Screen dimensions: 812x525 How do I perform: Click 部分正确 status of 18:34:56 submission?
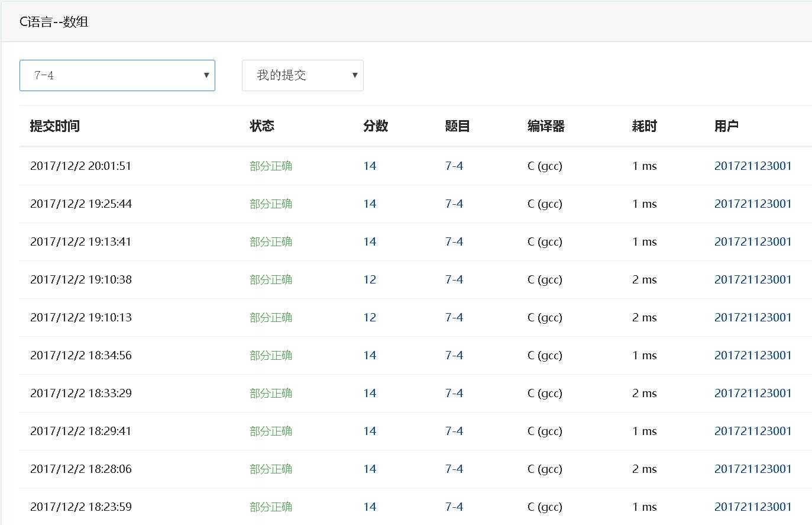coord(271,355)
